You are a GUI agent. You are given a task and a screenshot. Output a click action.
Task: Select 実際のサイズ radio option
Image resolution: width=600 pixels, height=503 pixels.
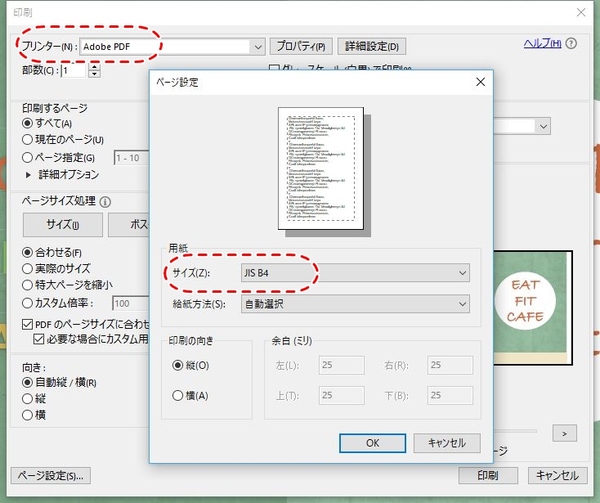coord(27,269)
